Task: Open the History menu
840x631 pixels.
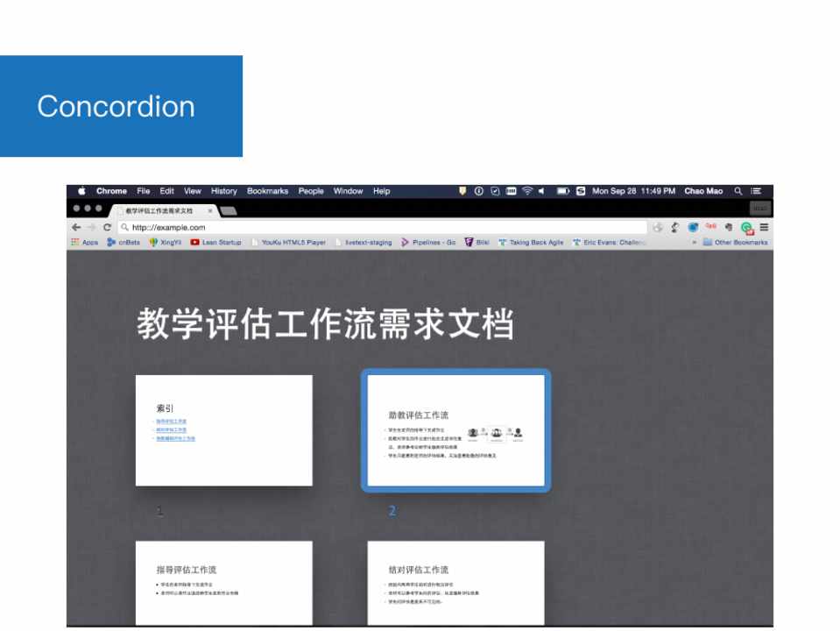Action: click(x=223, y=191)
